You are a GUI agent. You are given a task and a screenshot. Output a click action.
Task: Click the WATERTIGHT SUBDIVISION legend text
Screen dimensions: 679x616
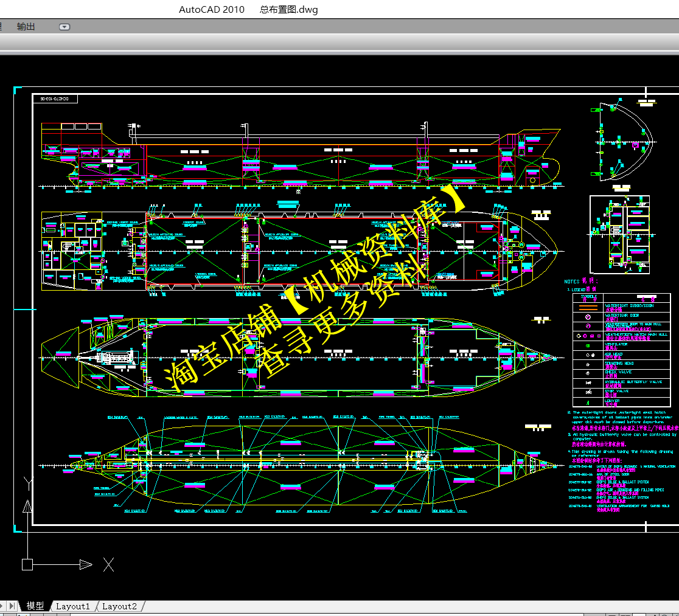629,306
